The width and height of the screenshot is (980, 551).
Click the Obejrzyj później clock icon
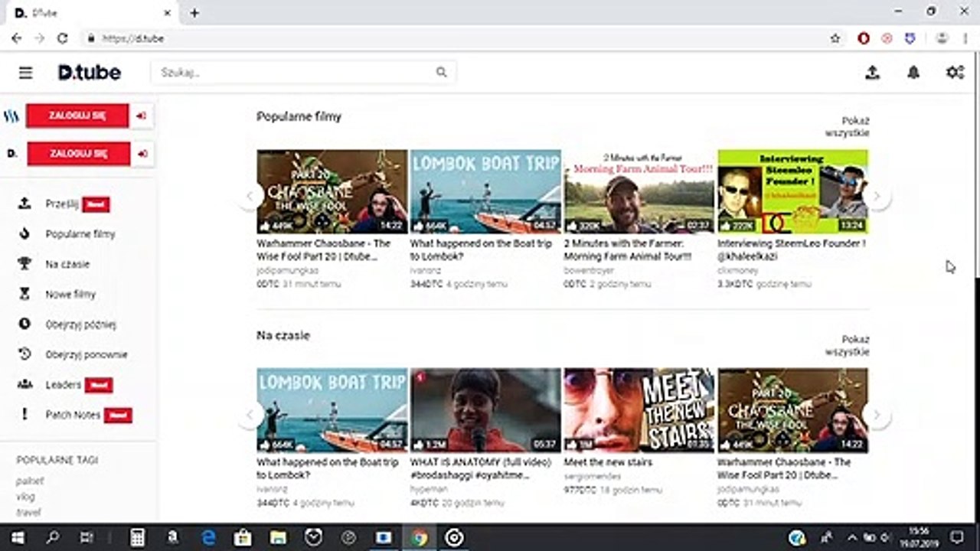pos(24,324)
